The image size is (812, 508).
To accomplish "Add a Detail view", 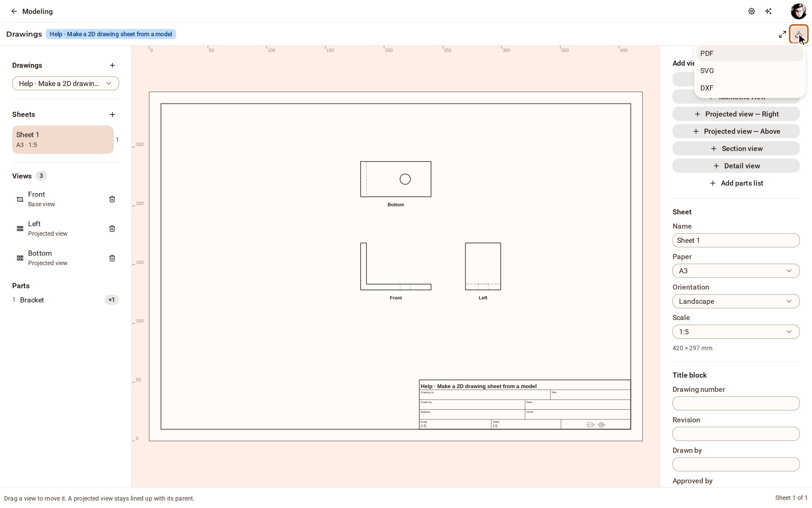I will tap(736, 166).
